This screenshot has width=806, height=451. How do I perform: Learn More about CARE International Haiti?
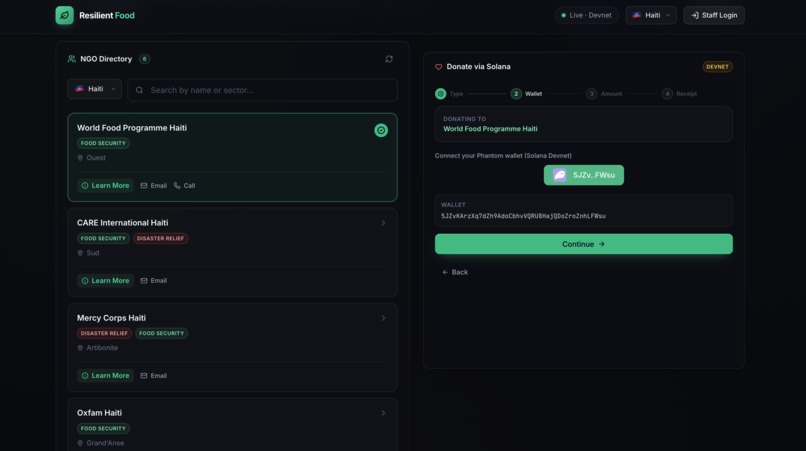[x=105, y=281]
